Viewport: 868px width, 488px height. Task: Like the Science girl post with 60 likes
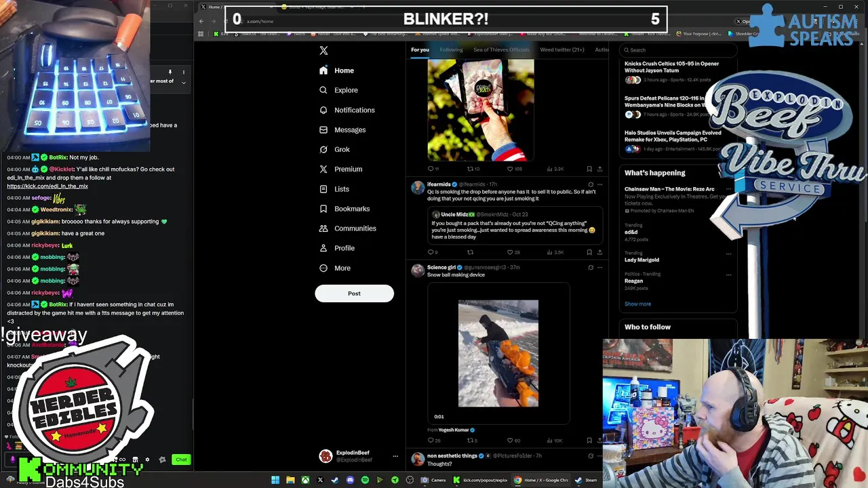[x=514, y=441]
